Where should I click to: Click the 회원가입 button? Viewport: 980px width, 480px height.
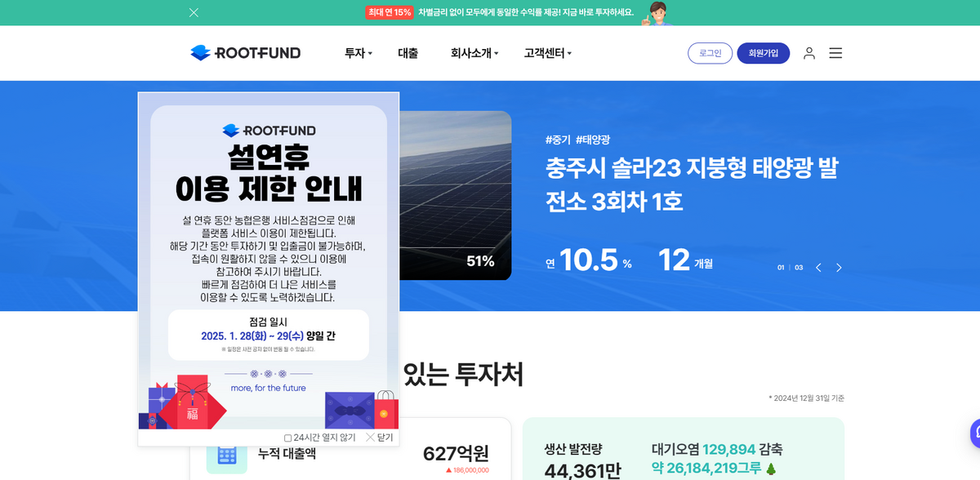(x=763, y=53)
